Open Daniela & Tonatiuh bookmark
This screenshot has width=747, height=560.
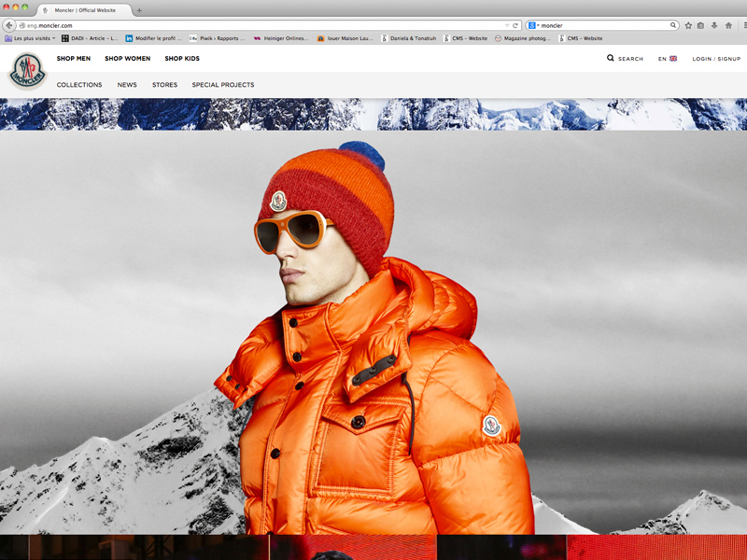[409, 38]
